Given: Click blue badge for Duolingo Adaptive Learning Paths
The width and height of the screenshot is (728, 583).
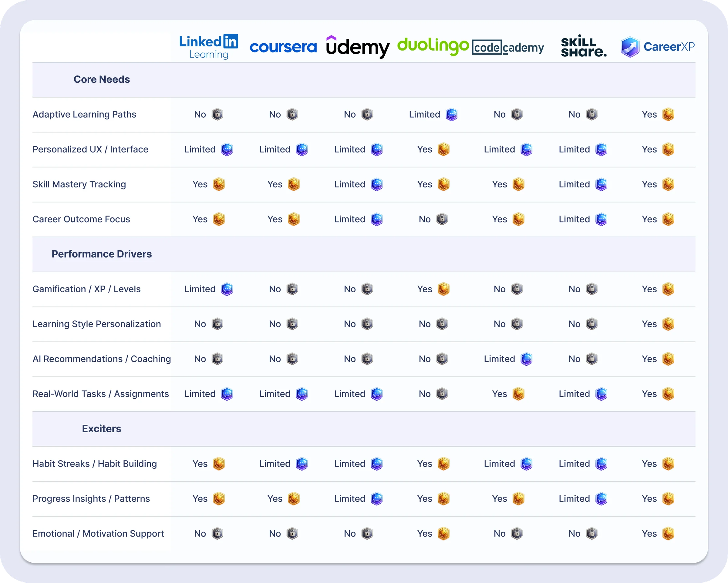Looking at the screenshot, I should pyautogui.click(x=451, y=114).
